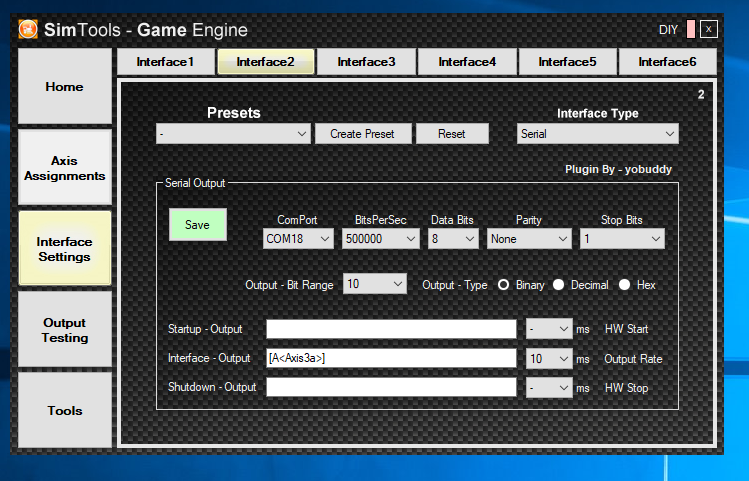Expand the Output - Bit Range dropdown
This screenshot has height=481, width=749.
point(375,284)
